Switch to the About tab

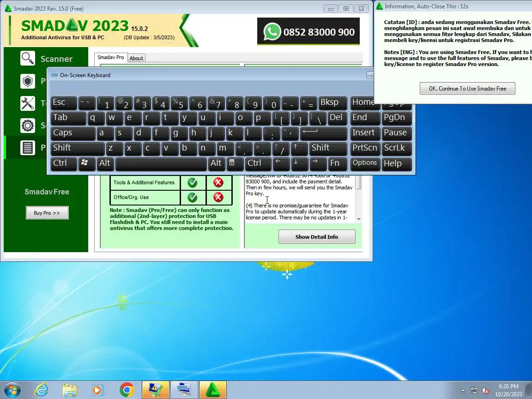tap(136, 58)
